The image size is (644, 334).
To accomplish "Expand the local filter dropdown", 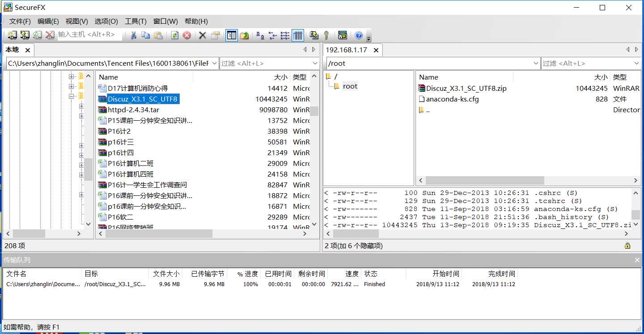I will coord(315,63).
